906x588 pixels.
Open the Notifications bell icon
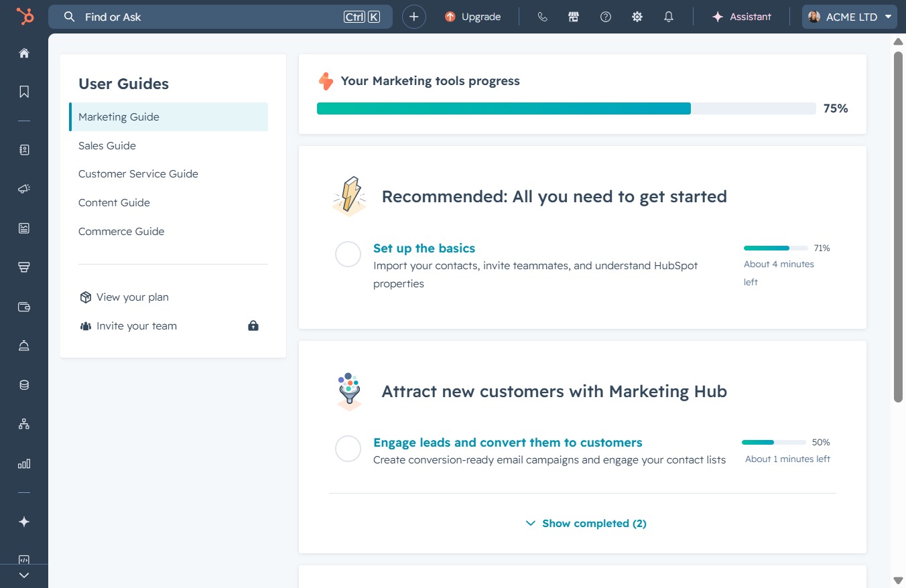[669, 17]
